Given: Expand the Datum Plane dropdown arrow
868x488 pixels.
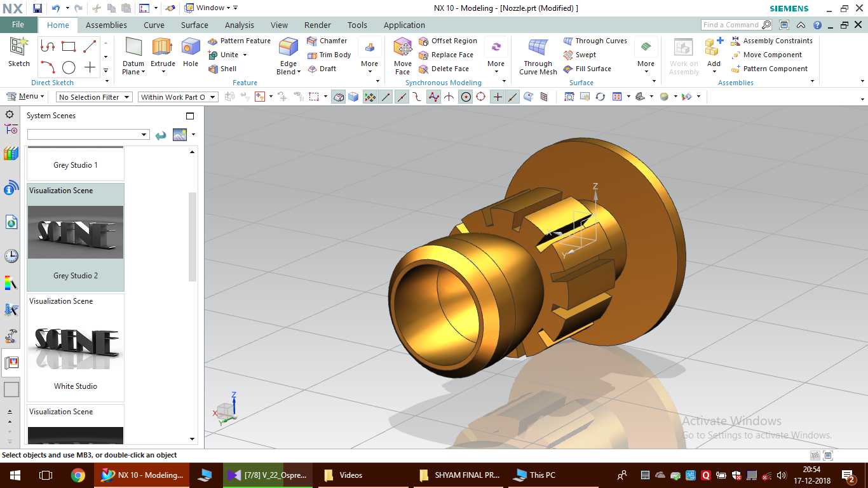Looking at the screenshot, I should (143, 72).
